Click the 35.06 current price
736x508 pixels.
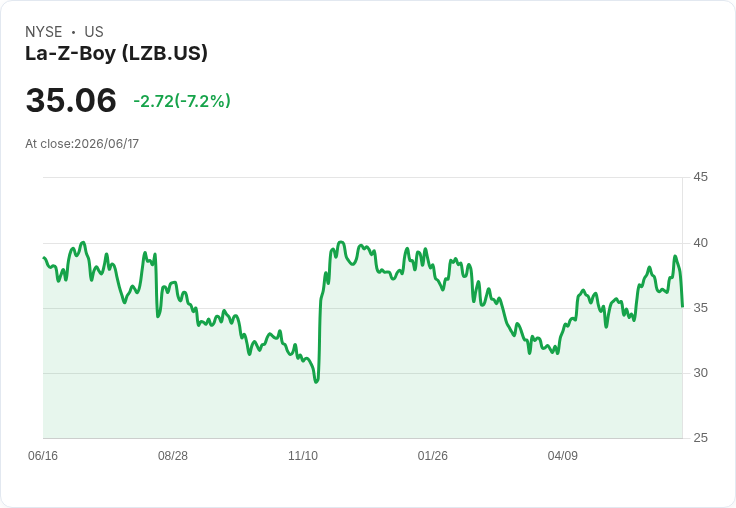71,100
